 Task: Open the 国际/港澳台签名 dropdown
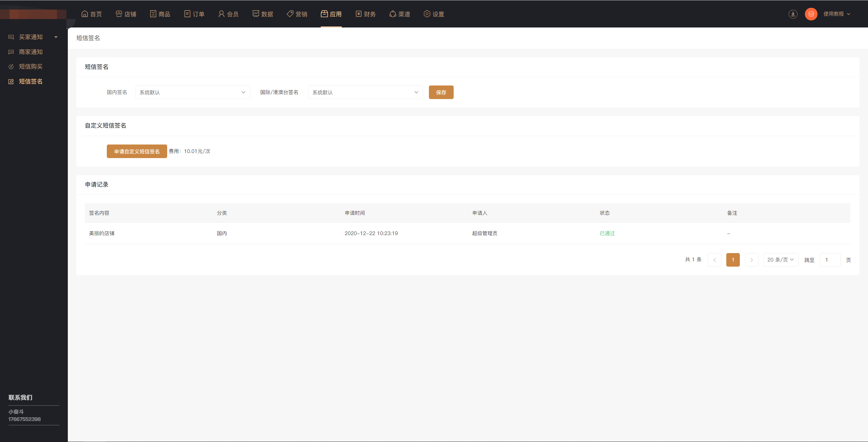(x=366, y=92)
